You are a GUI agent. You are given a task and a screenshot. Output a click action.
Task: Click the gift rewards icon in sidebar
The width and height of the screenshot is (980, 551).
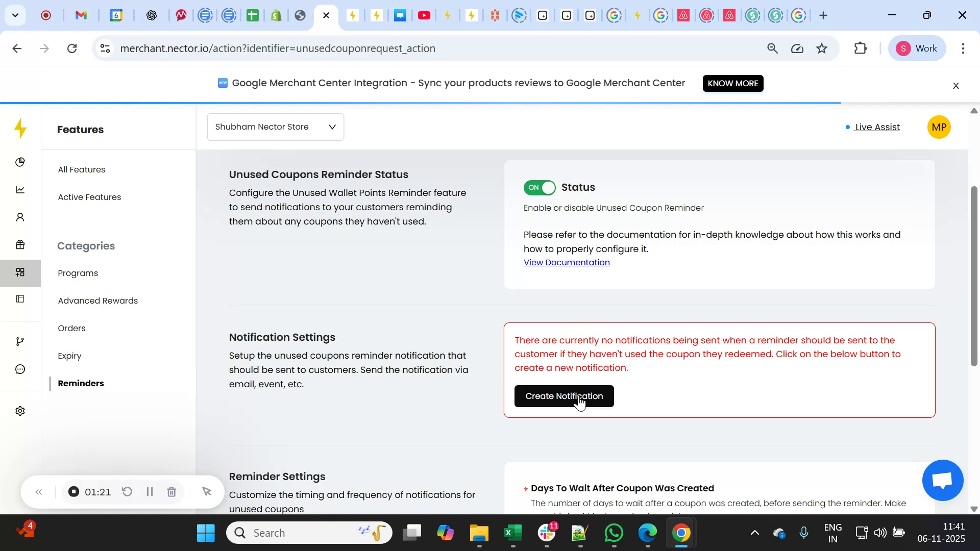click(x=20, y=244)
